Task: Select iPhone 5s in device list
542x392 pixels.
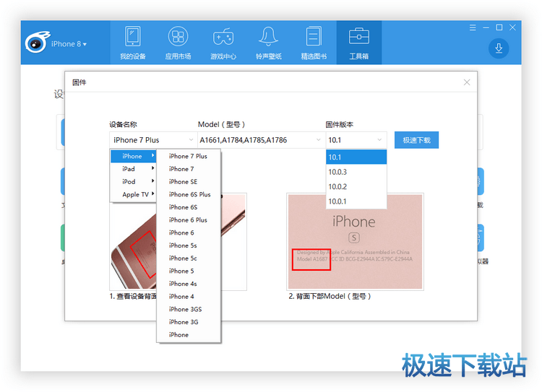Action: pyautogui.click(x=189, y=245)
